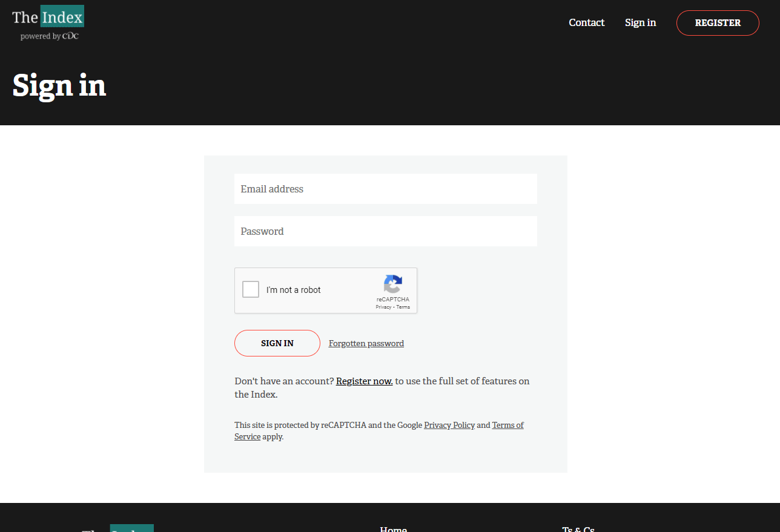Image resolution: width=780 pixels, height=532 pixels.
Task: Click the reCAPTCHA logo icon
Action: click(x=392, y=284)
